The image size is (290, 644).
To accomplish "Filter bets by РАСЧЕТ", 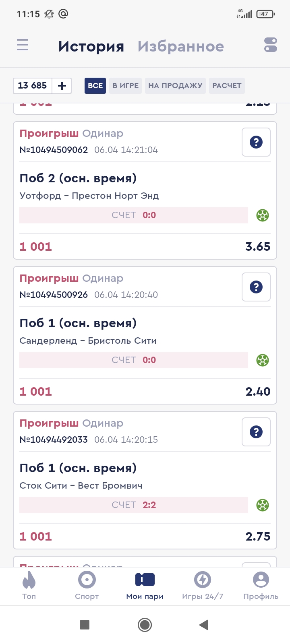I will (x=227, y=86).
